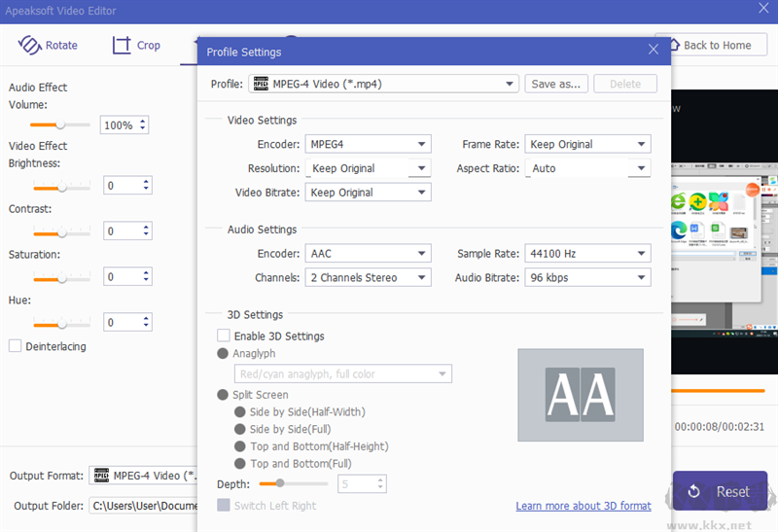
Task: Click the Crop tool icon
Action: [x=122, y=45]
